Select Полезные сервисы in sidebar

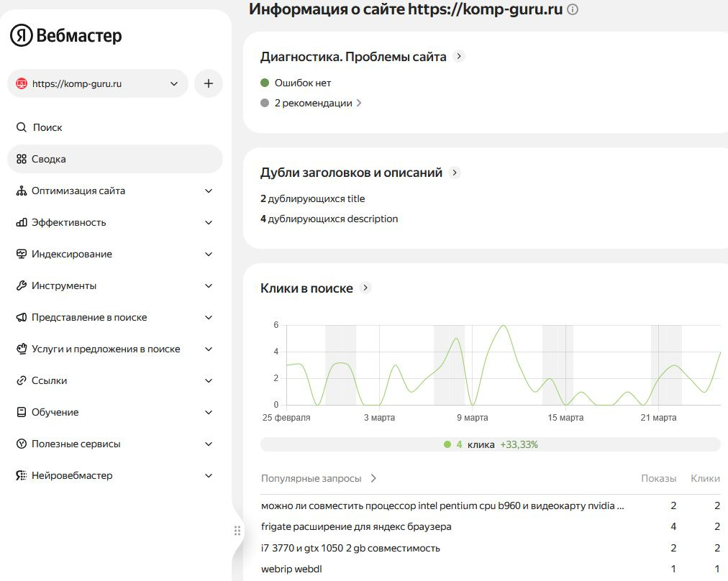pos(76,444)
